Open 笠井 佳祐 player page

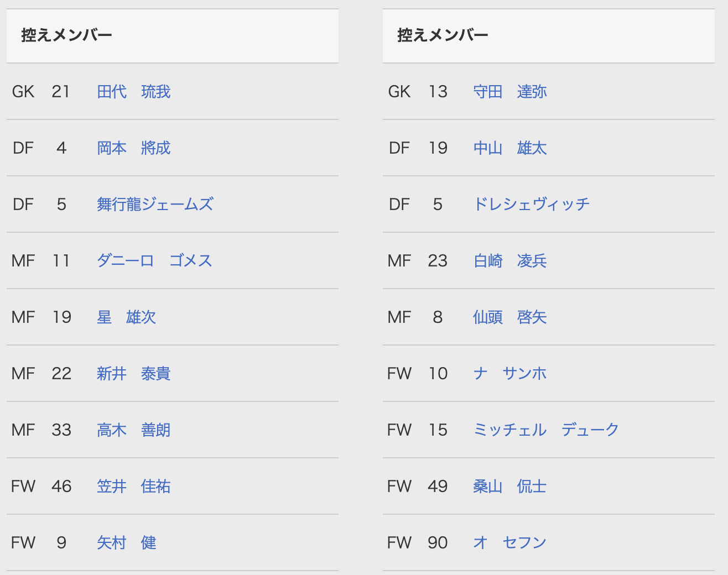coord(133,487)
